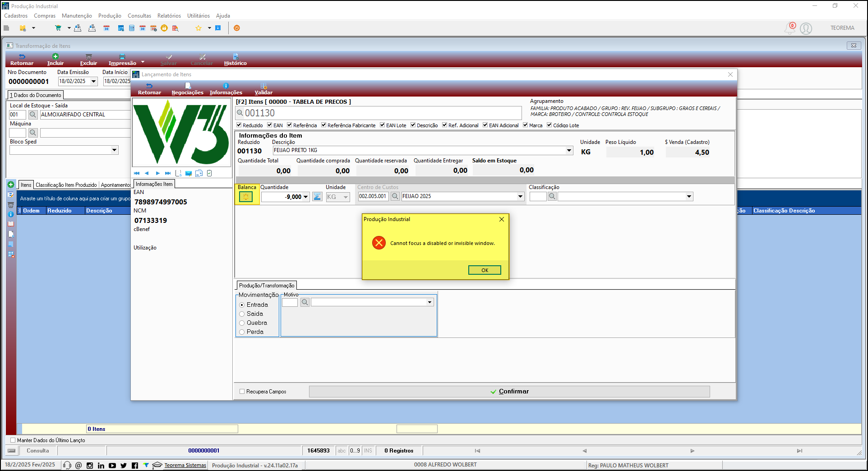Open the Produção menu

[110, 16]
